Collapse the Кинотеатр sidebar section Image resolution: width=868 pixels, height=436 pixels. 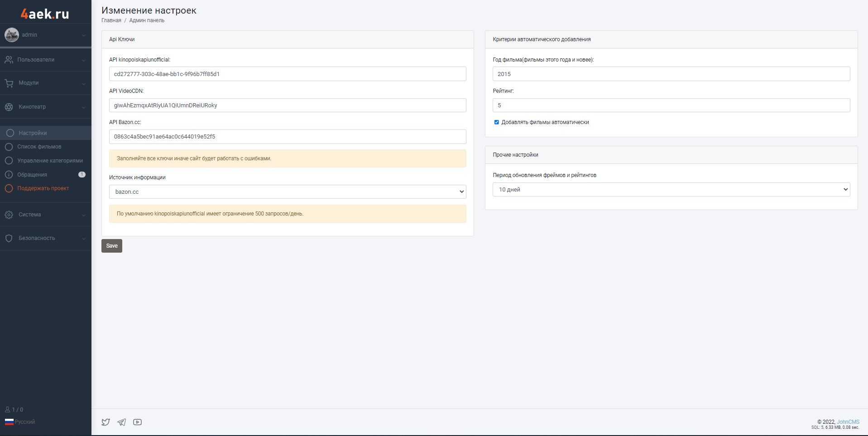tap(45, 107)
